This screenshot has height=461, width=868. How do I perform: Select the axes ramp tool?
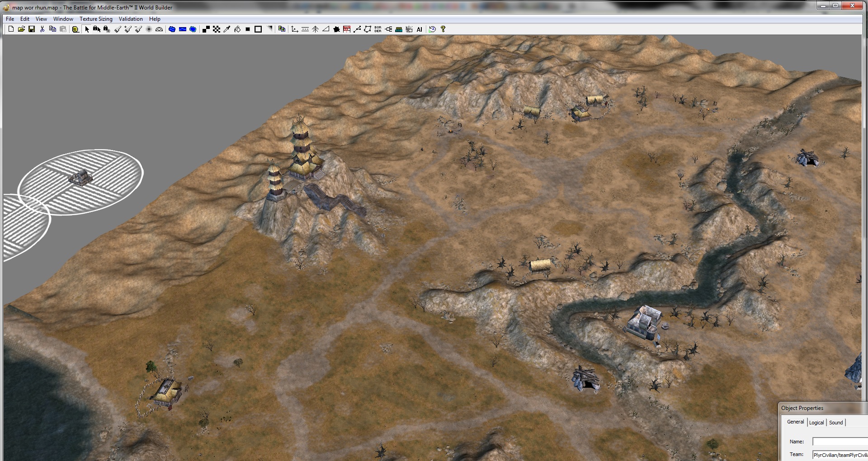[295, 29]
